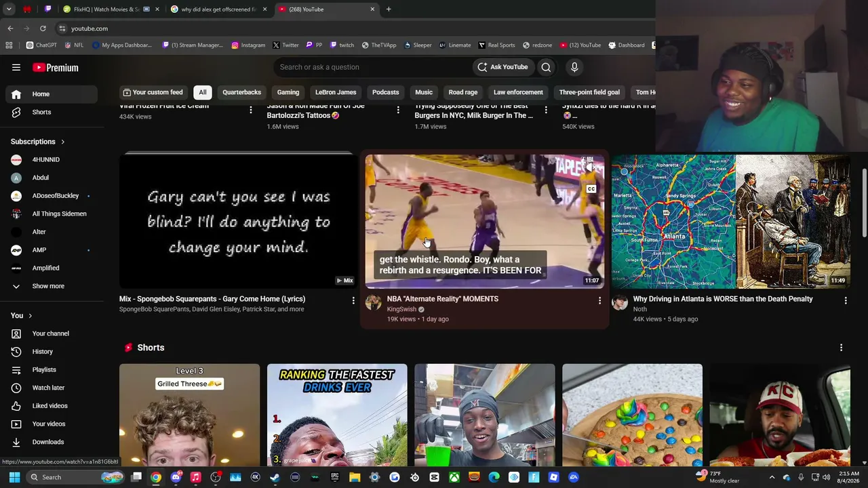
Task: Click the KingSwish channel avatar
Action: [x=374, y=302]
